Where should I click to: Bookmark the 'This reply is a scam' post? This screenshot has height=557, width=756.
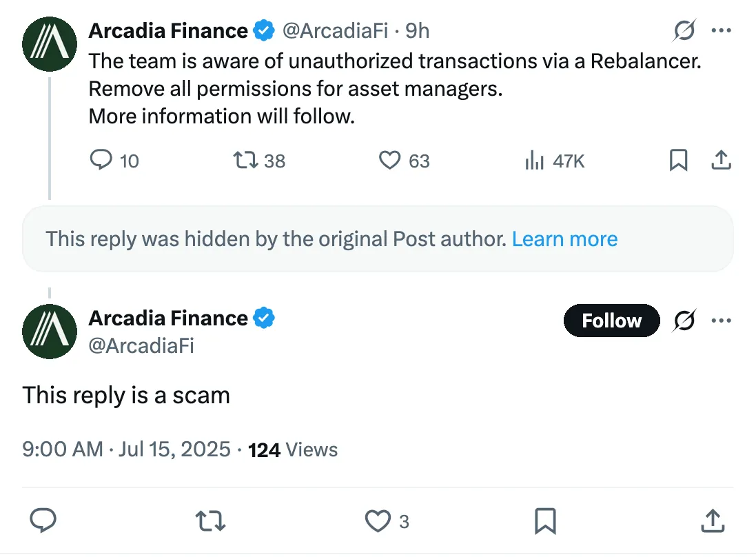click(x=545, y=521)
